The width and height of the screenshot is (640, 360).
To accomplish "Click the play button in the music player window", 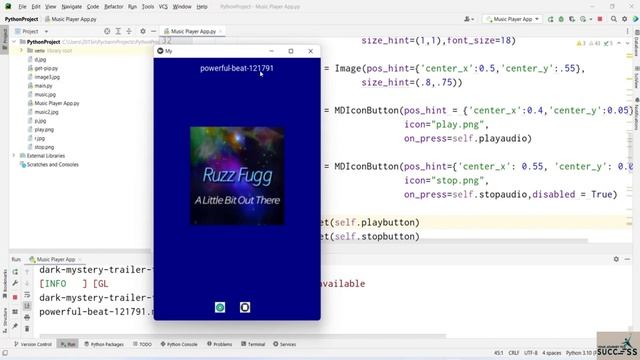I will (x=220, y=307).
